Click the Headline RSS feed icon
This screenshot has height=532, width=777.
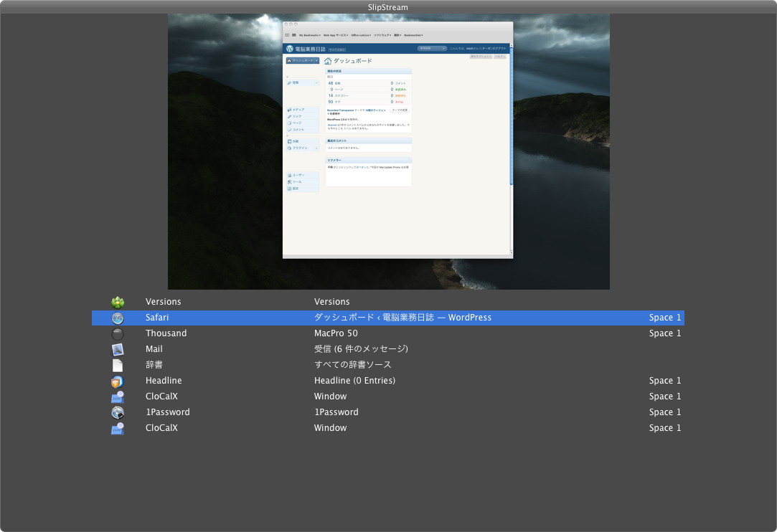118,381
